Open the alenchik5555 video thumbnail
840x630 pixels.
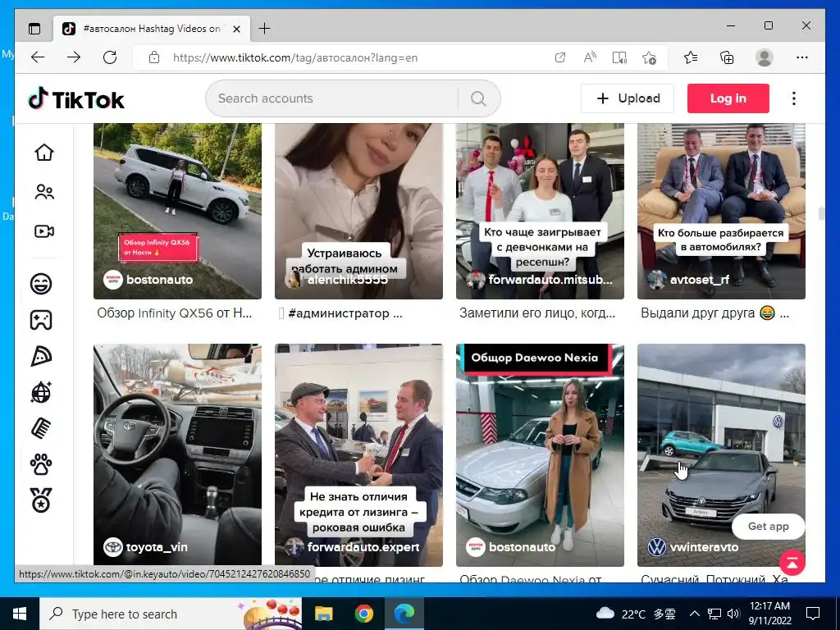(358, 211)
